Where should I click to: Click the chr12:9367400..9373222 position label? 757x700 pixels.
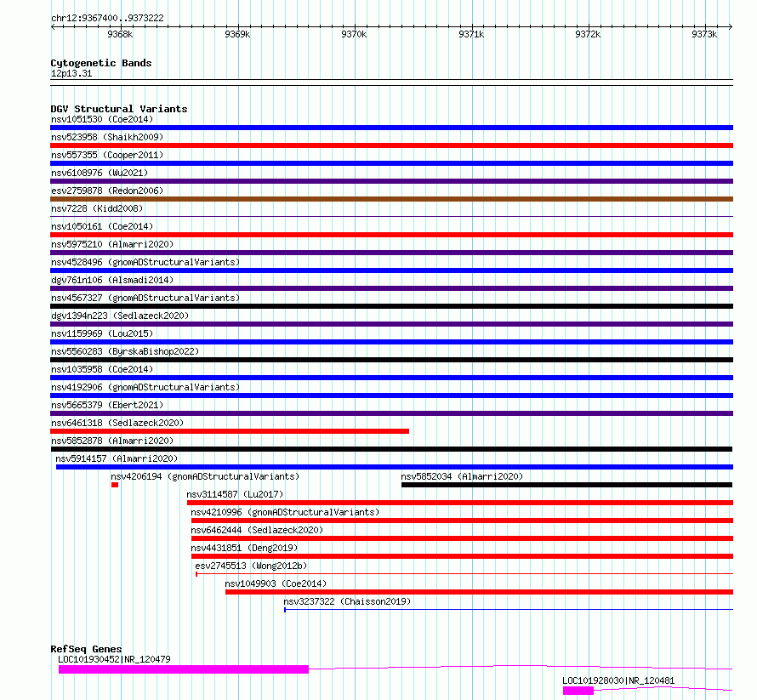coord(107,19)
